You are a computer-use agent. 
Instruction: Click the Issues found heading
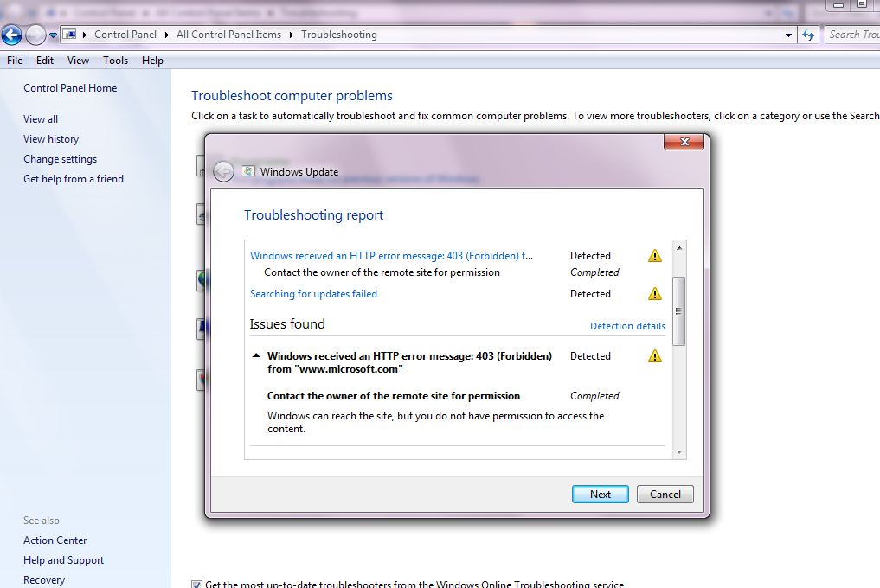pos(286,324)
